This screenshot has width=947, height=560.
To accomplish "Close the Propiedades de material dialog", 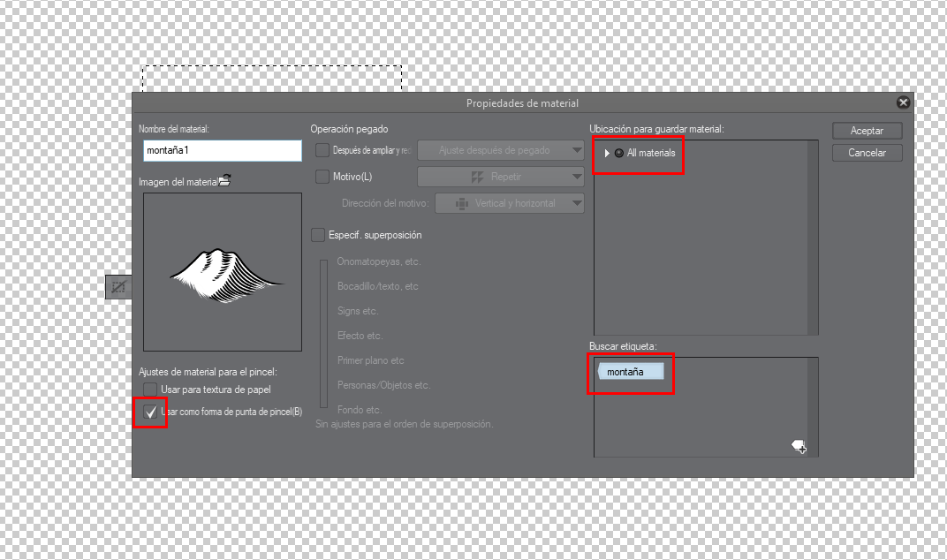I will pos(903,102).
